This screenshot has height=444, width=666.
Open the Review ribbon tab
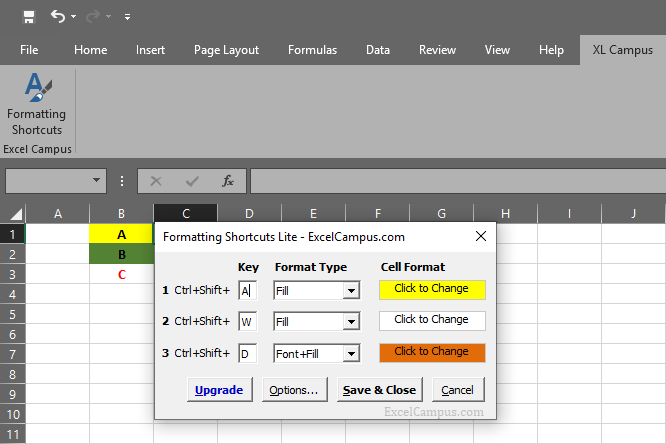click(437, 50)
